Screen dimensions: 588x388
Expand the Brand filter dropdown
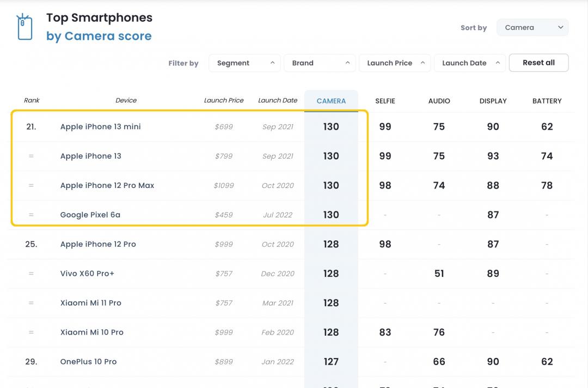[320, 63]
